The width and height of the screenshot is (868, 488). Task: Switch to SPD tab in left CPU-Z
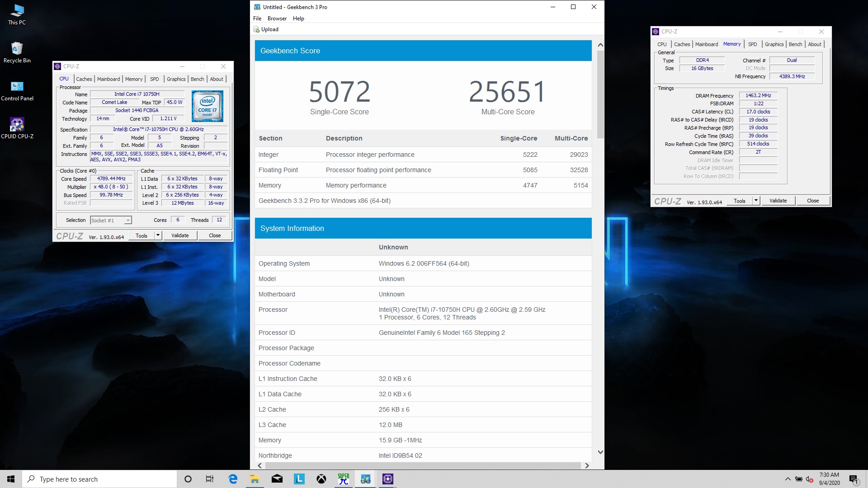(155, 79)
